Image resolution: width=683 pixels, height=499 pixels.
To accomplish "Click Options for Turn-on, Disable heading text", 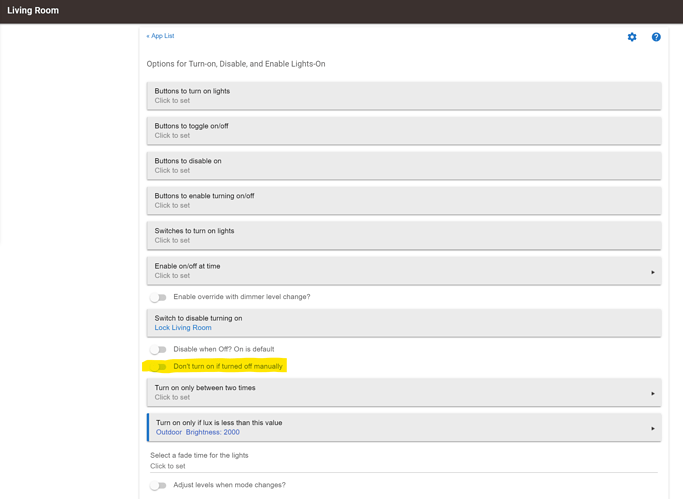I will (236, 64).
